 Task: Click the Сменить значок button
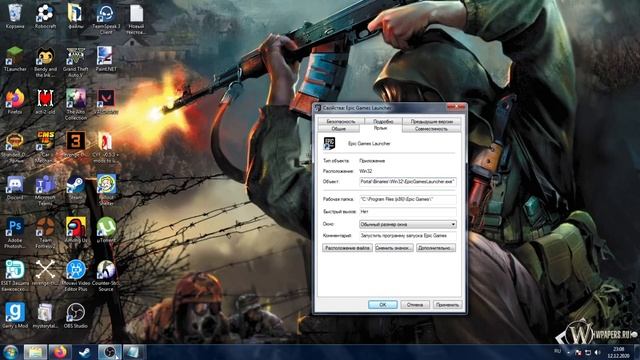pos(394,248)
